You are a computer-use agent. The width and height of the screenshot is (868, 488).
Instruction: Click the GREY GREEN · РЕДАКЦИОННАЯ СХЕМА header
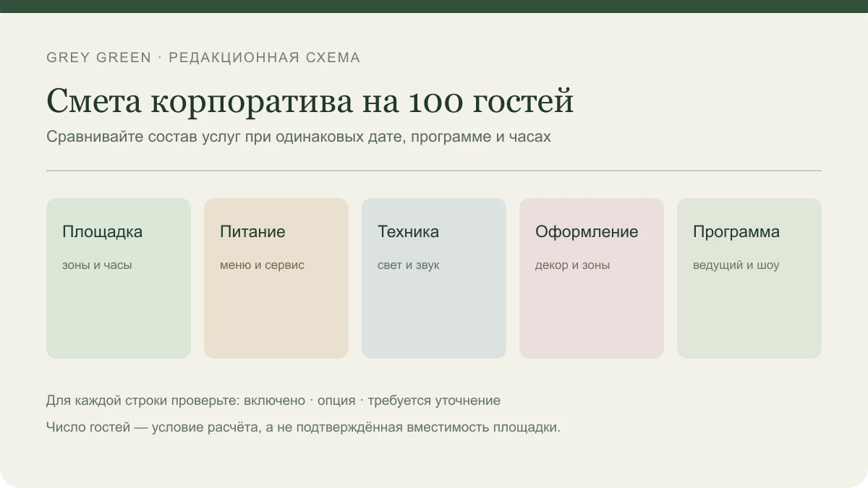point(203,58)
